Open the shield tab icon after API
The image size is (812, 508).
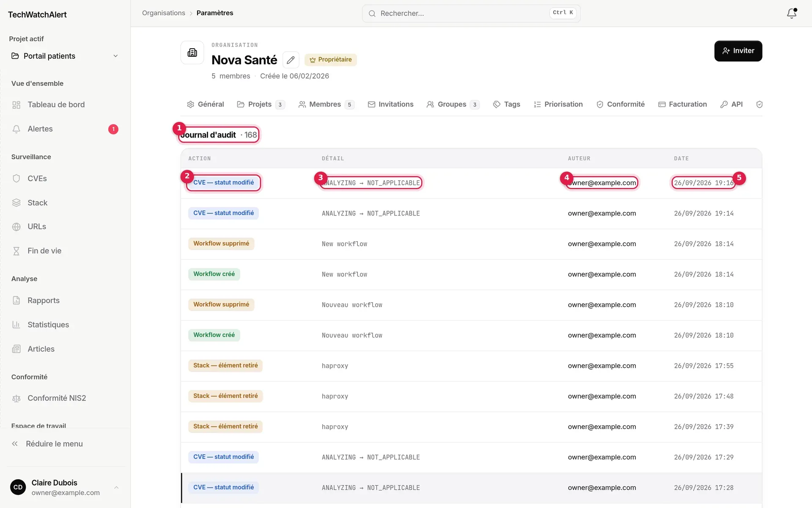pyautogui.click(x=759, y=105)
